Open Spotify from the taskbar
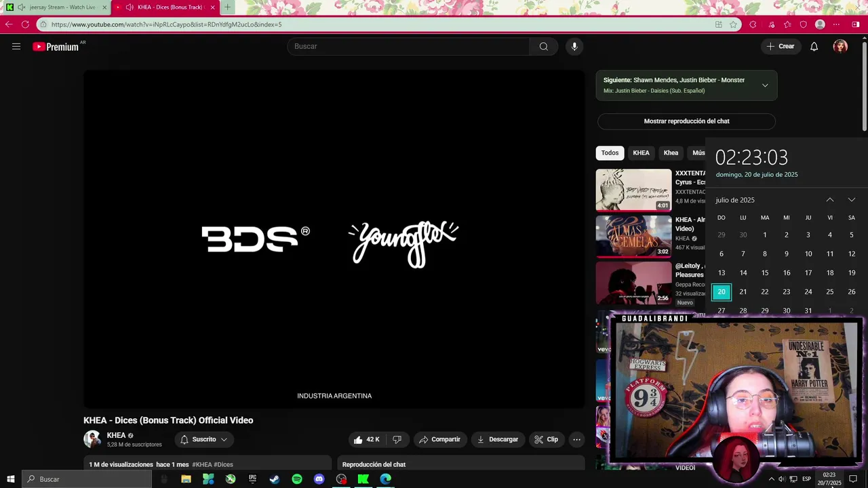 point(297,479)
